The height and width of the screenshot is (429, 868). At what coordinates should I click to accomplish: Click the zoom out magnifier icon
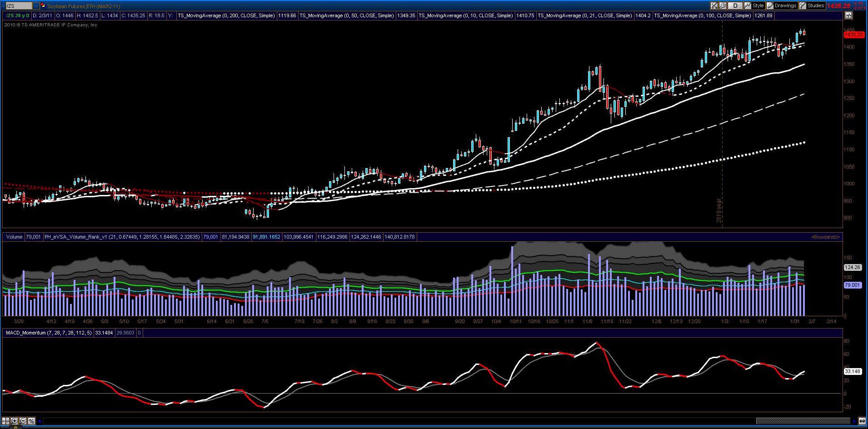pos(23,421)
